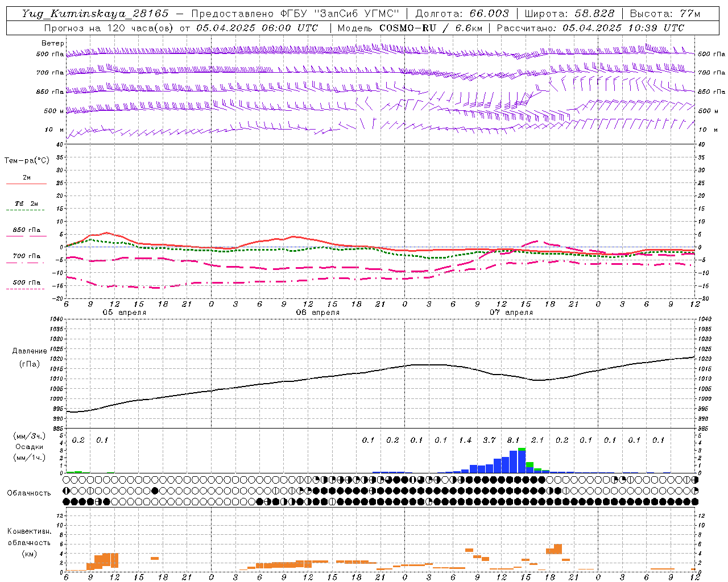Click the Облачность row label
Viewport: 728px width, 582px height.
(x=29, y=493)
